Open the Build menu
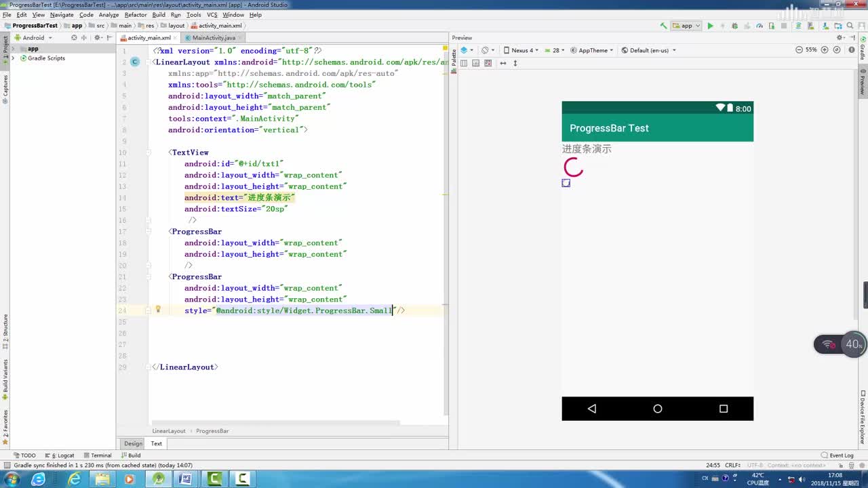868x488 pixels. click(x=159, y=14)
